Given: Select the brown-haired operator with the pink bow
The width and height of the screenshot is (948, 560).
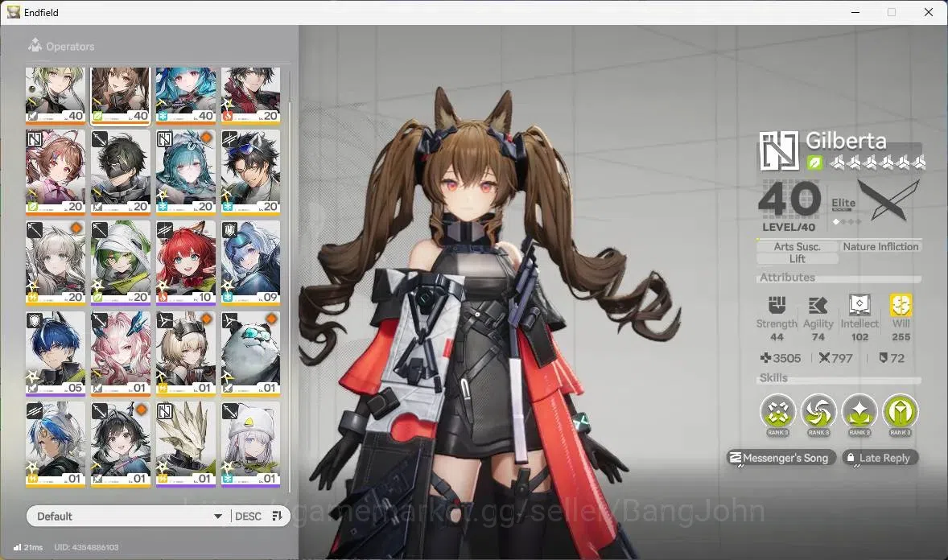Looking at the screenshot, I should point(56,171).
